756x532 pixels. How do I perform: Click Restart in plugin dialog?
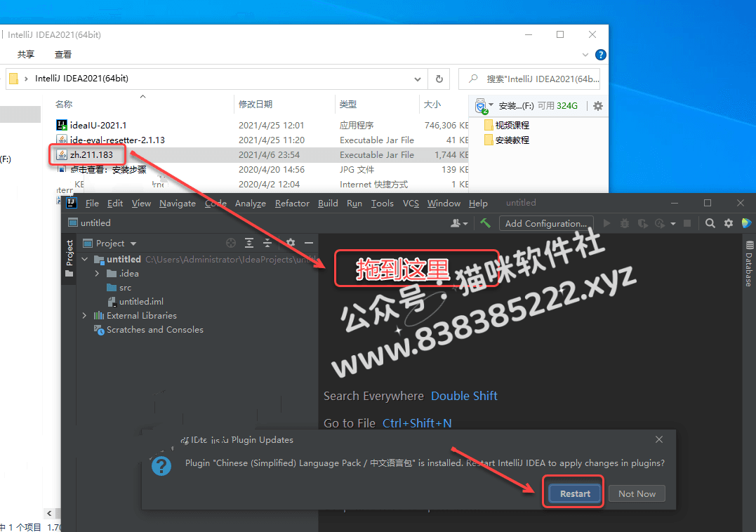coord(575,493)
